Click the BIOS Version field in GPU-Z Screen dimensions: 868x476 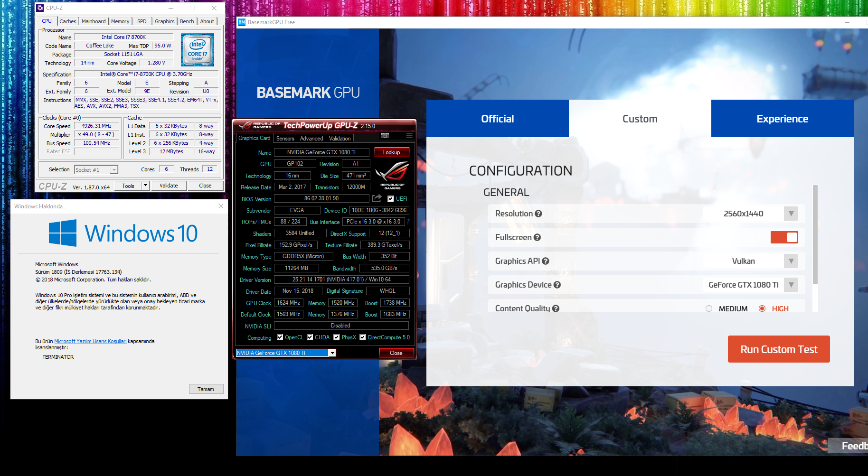tap(321, 198)
